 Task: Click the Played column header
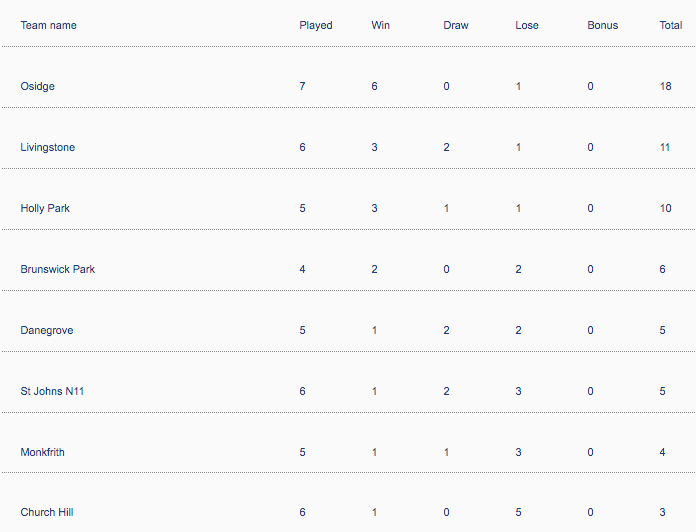[x=315, y=25]
